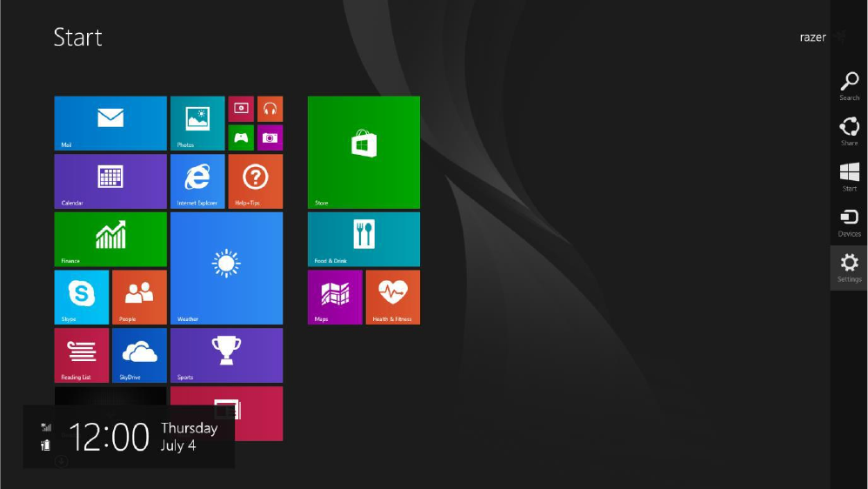
Task: Open the Food & Drink tile
Action: coord(364,239)
